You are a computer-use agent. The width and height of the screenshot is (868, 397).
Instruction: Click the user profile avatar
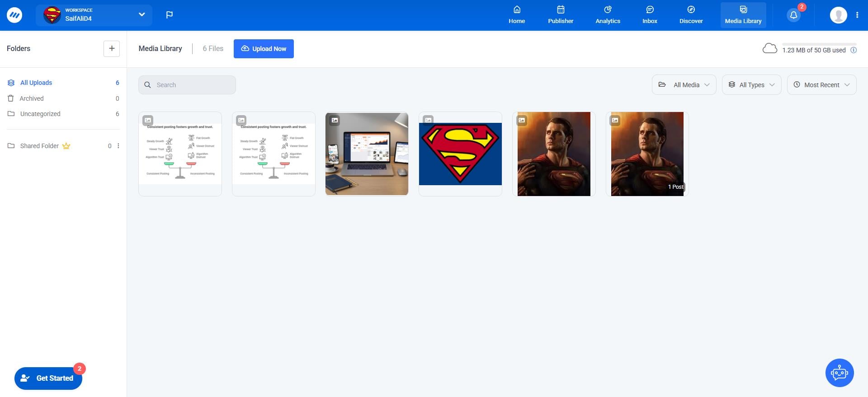coord(838,15)
